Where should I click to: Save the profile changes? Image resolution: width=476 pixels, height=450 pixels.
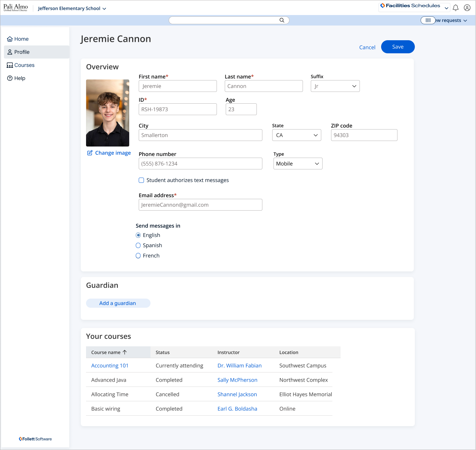click(x=397, y=47)
